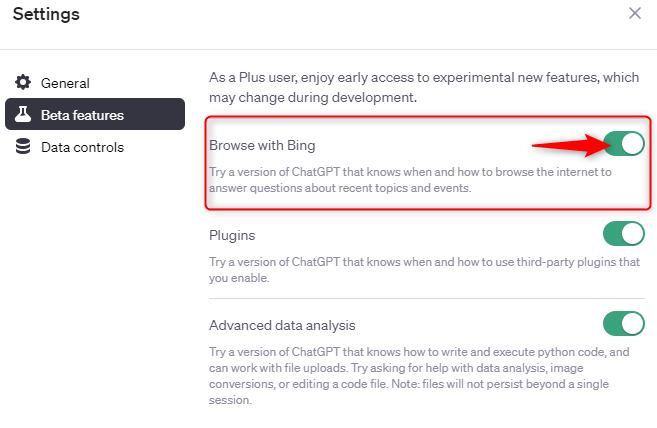Image resolution: width=657 pixels, height=428 pixels.
Task: Click the Advanced data analysis heading
Action: pyautogui.click(x=282, y=325)
